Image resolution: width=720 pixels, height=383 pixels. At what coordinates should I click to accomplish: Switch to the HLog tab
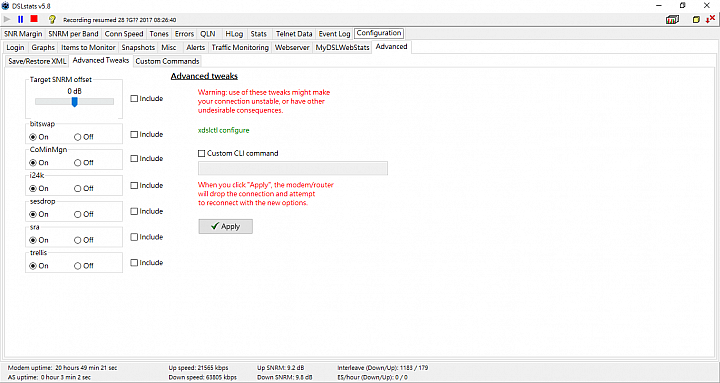click(x=234, y=34)
